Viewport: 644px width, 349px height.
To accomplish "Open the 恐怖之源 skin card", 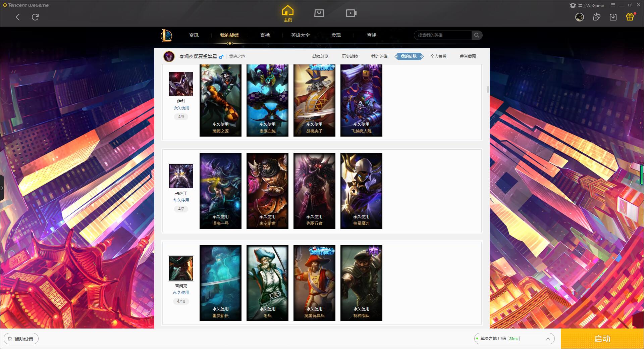I will click(x=220, y=100).
